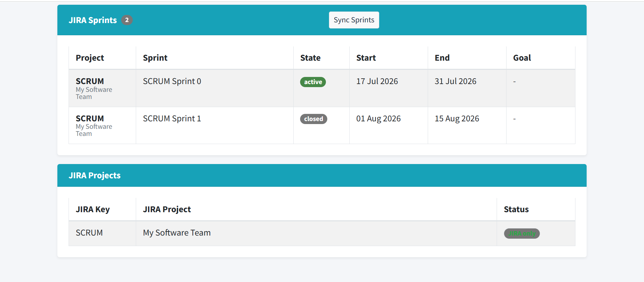Select start date 17 Jul 2026
Viewport: 644px width, 282px height.
(x=377, y=81)
